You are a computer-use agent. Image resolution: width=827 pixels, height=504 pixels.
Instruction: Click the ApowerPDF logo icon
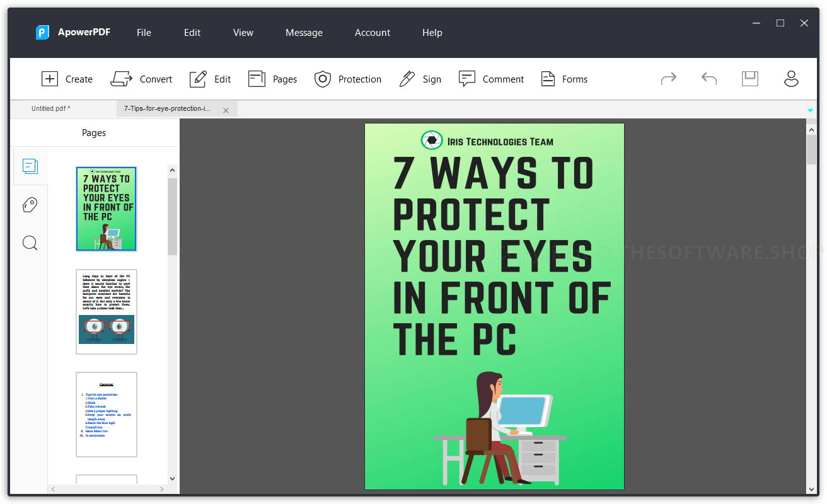coord(42,32)
